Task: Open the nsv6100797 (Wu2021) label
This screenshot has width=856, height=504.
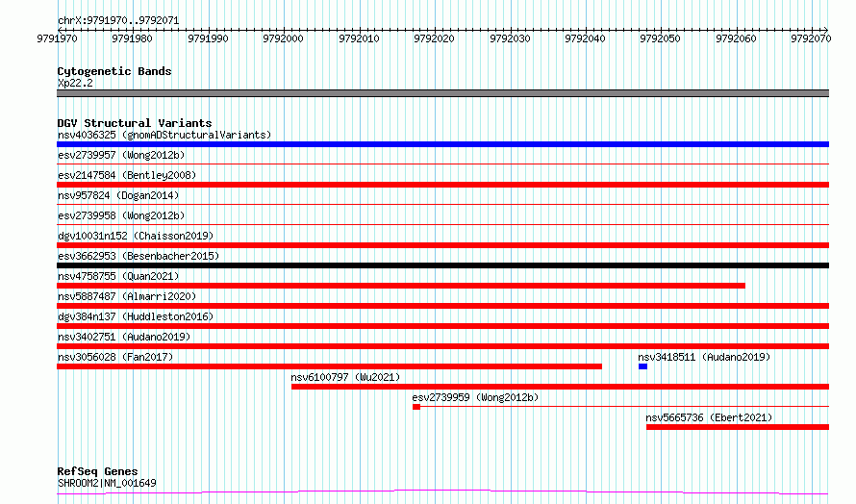Action: (345, 377)
